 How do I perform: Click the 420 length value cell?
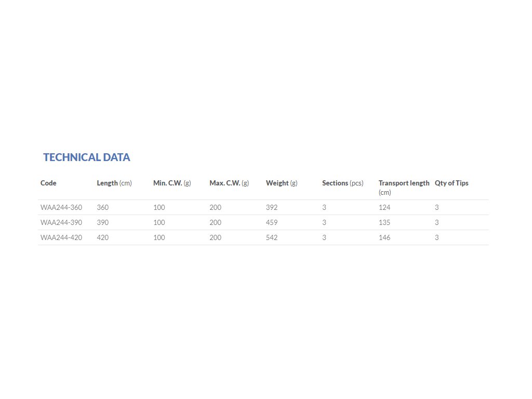click(x=103, y=237)
